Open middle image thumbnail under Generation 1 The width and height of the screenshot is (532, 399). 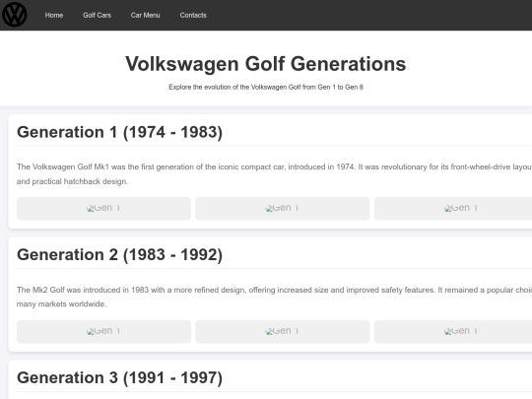click(283, 209)
